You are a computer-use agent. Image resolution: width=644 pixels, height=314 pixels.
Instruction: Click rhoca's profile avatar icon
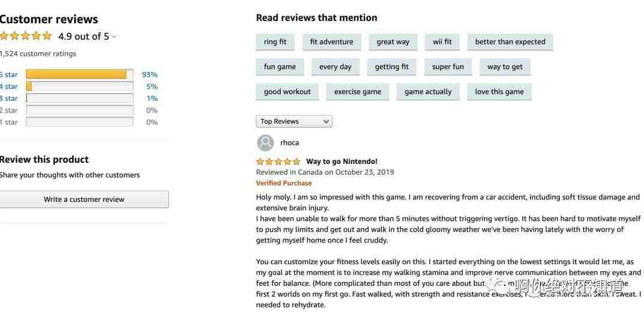pos(265,143)
